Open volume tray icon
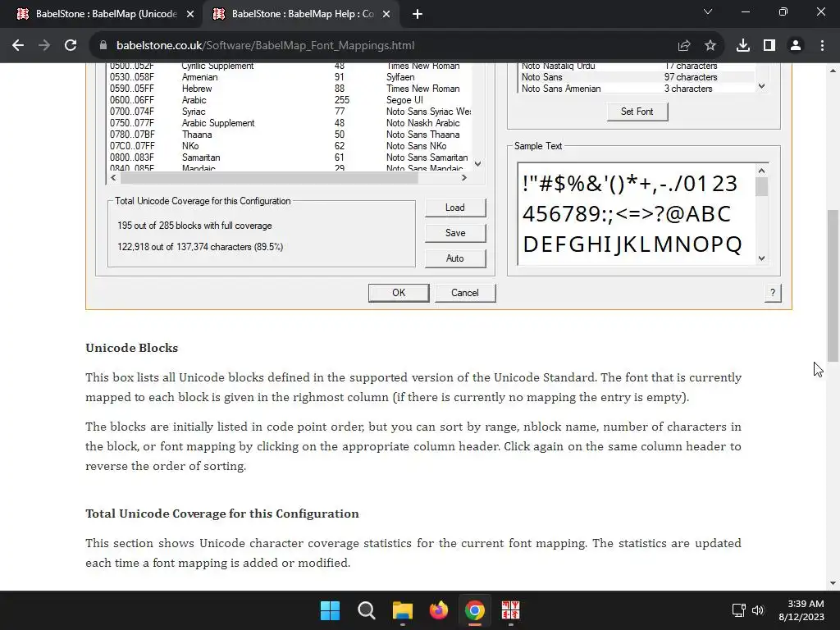This screenshot has height=630, width=840. pos(757,610)
